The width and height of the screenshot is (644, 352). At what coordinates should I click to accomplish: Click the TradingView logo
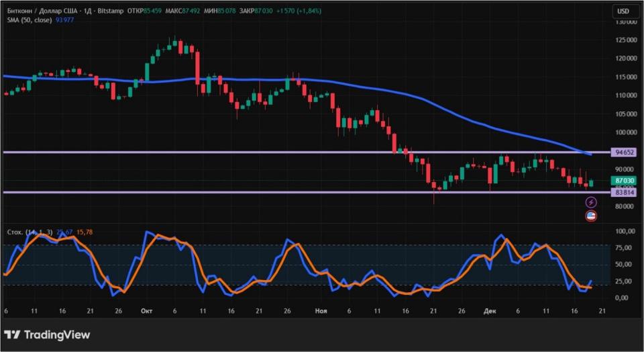click(x=47, y=335)
